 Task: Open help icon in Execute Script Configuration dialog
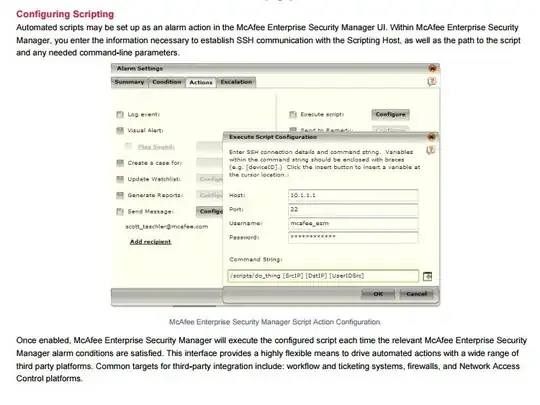tap(431, 150)
